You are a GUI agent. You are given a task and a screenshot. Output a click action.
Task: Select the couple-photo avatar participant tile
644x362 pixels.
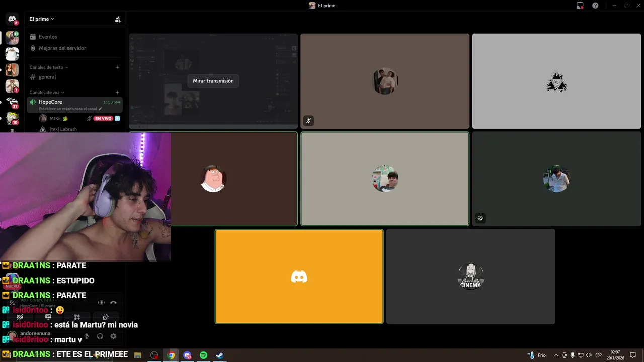pos(385,81)
